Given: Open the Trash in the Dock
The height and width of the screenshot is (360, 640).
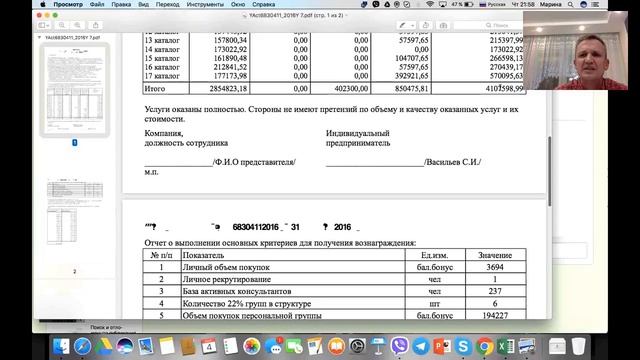Looking at the screenshot, I should coord(578,347).
